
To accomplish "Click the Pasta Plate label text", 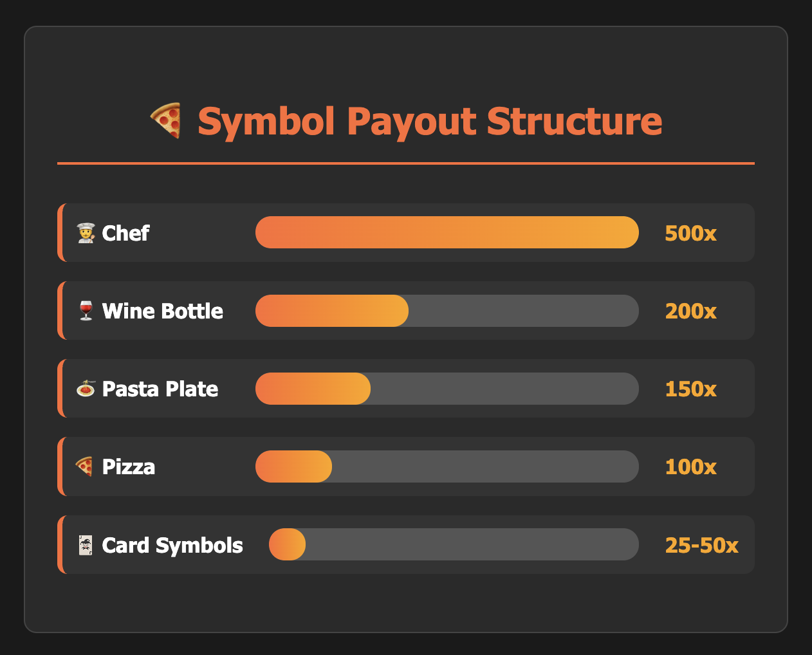I will point(160,389).
